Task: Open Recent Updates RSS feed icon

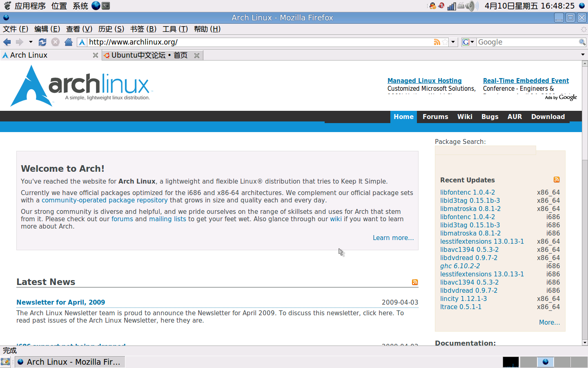Action: click(x=557, y=180)
